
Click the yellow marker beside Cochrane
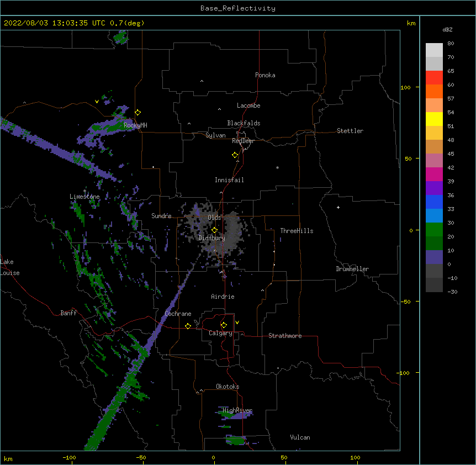coord(188,326)
